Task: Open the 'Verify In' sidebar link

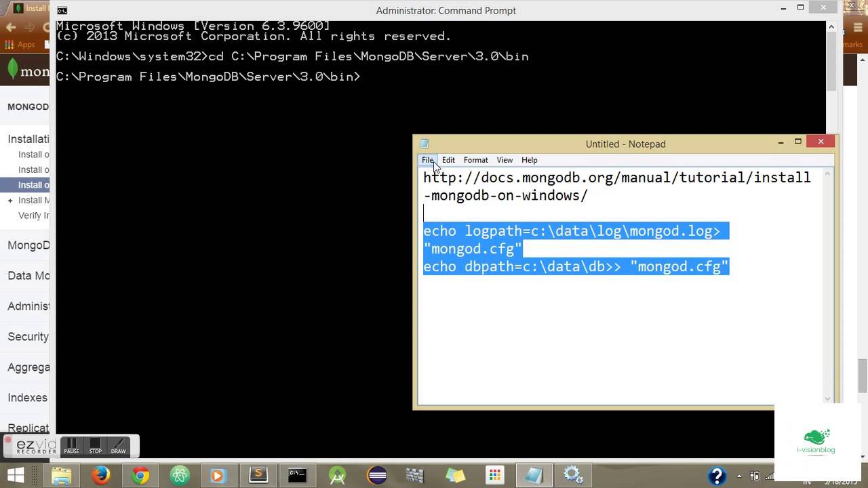Action: tap(34, 216)
